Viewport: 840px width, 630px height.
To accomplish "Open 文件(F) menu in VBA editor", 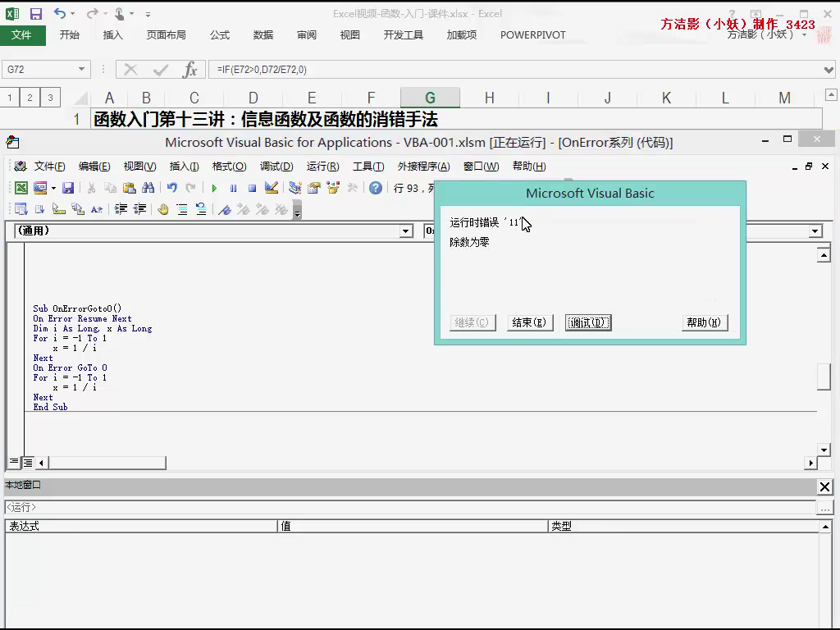I will pyautogui.click(x=49, y=167).
